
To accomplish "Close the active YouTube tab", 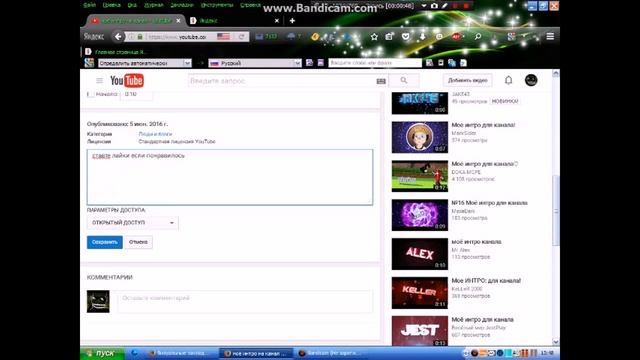I will tap(178, 20).
